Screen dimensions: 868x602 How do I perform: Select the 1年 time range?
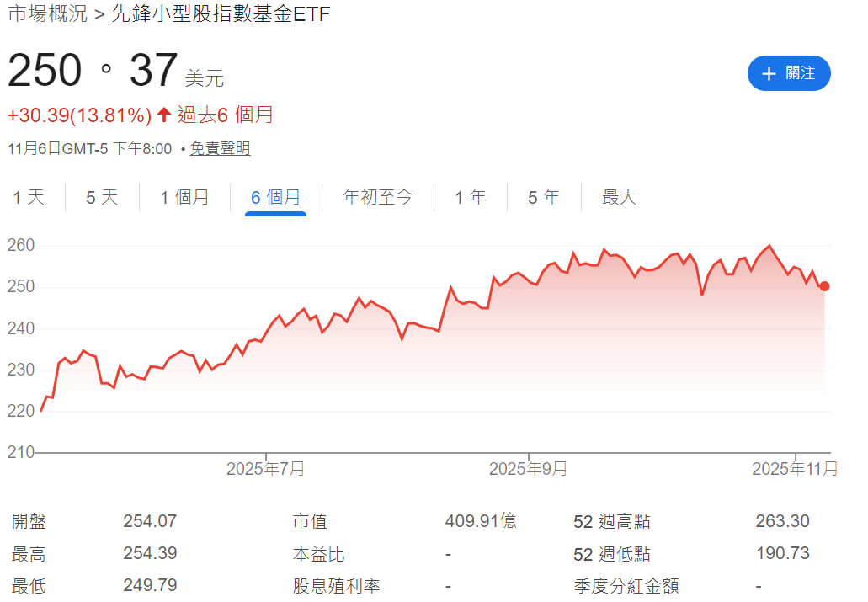coord(470,197)
